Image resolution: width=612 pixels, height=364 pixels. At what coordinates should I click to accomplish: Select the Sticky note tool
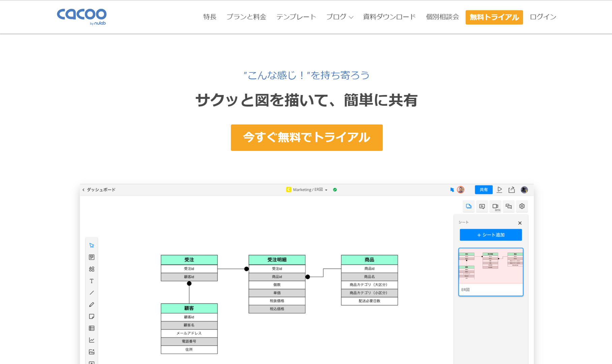(x=92, y=316)
